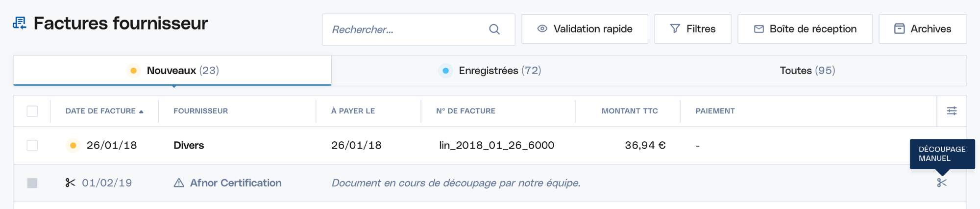Screen dimensions: 980x209
Task: Toggle the select-all header checkbox
Action: point(32,111)
